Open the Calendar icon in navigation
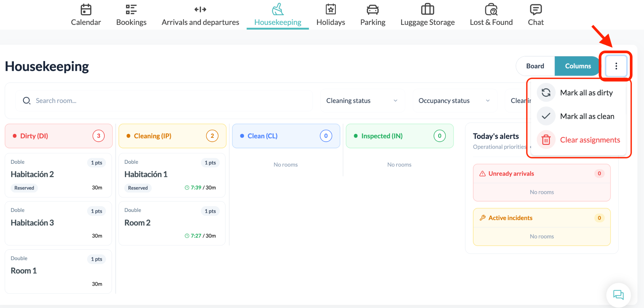 (86, 10)
